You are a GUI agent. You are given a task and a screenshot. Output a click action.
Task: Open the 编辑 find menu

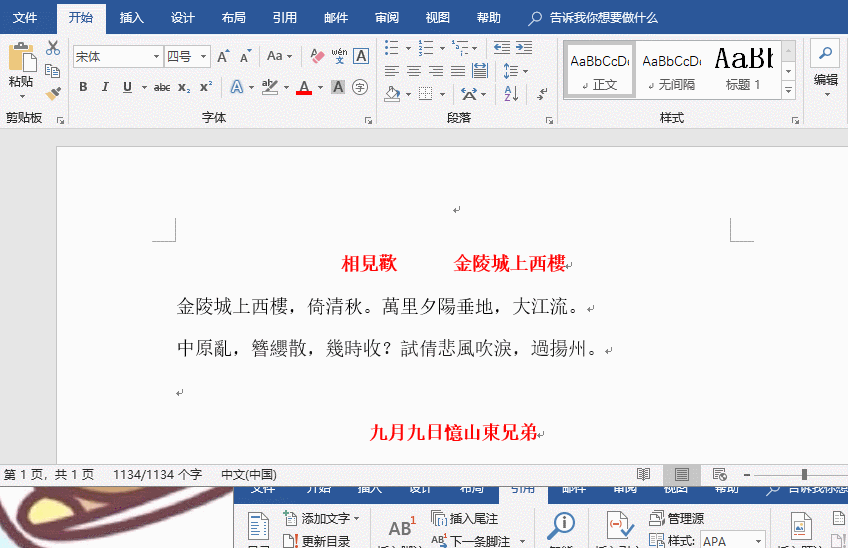click(x=825, y=70)
